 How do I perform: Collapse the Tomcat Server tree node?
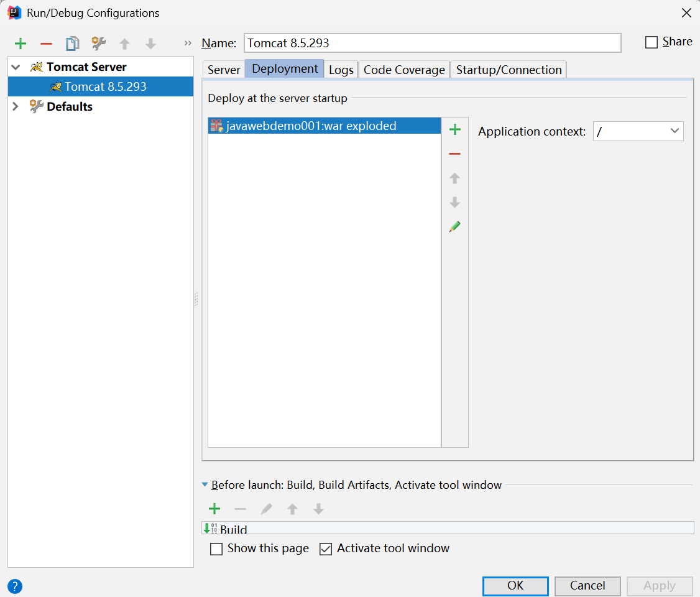tap(16, 67)
